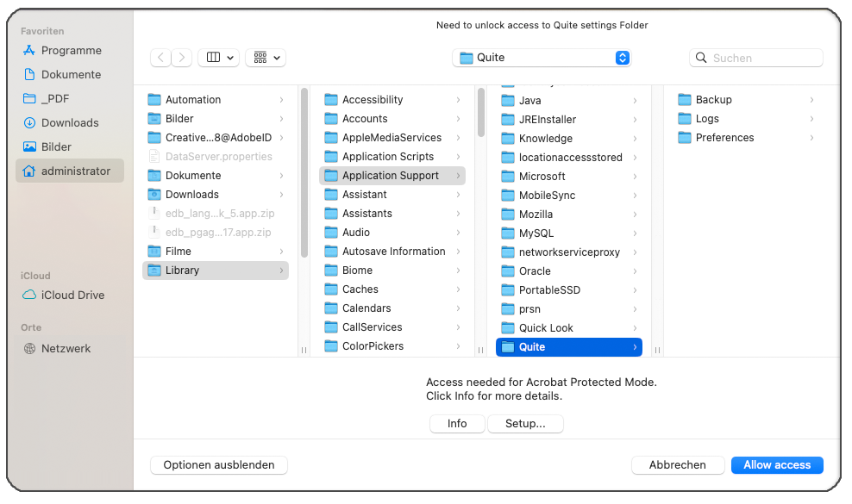
Task: Select the CallServices folder
Action: coord(392,327)
